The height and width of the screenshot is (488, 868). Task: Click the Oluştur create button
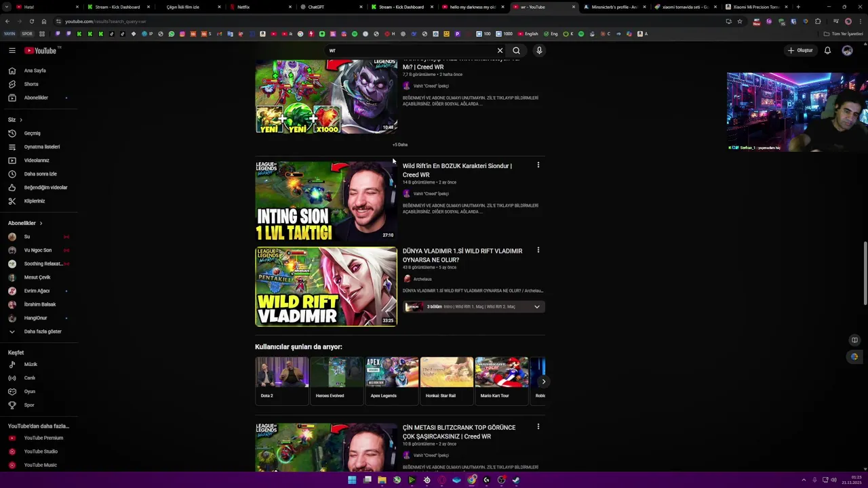[x=800, y=50]
